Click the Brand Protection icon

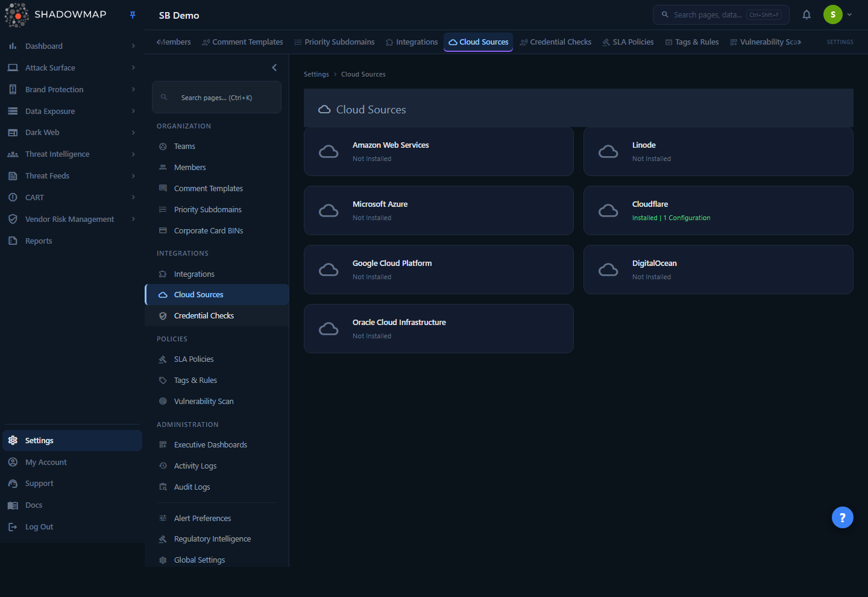coord(13,89)
